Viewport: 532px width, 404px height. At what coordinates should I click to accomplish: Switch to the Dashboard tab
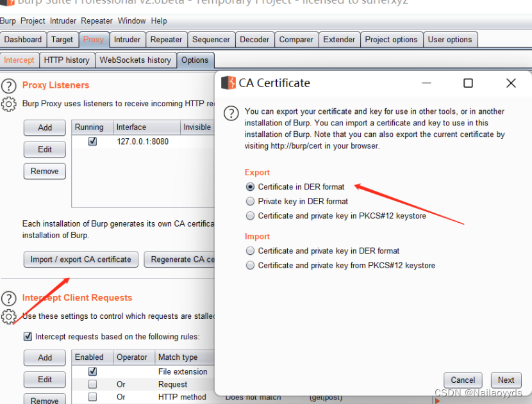23,40
